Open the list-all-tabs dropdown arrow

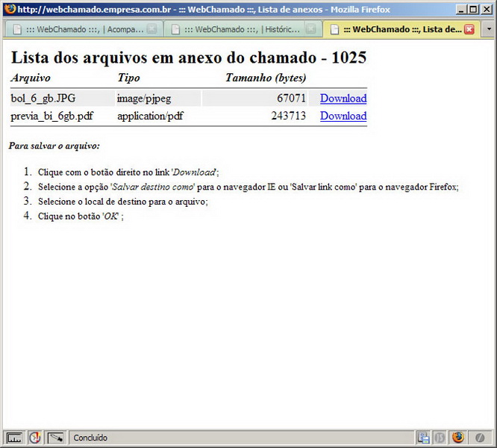click(488, 29)
